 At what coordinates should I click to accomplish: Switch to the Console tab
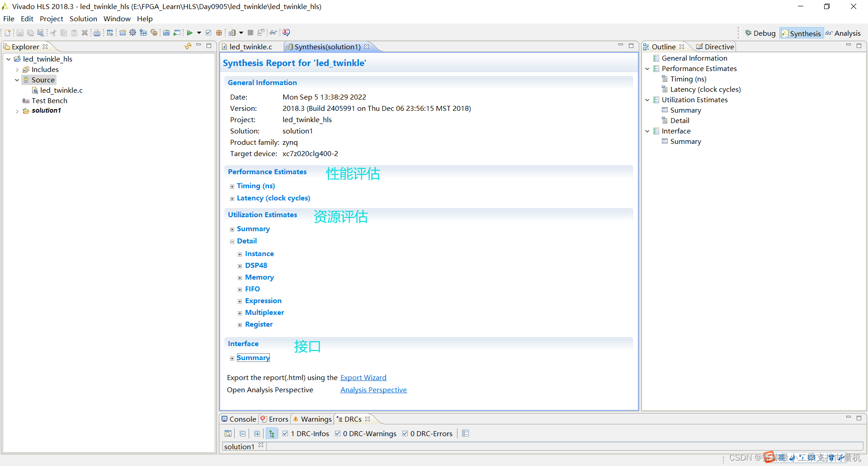coord(239,419)
